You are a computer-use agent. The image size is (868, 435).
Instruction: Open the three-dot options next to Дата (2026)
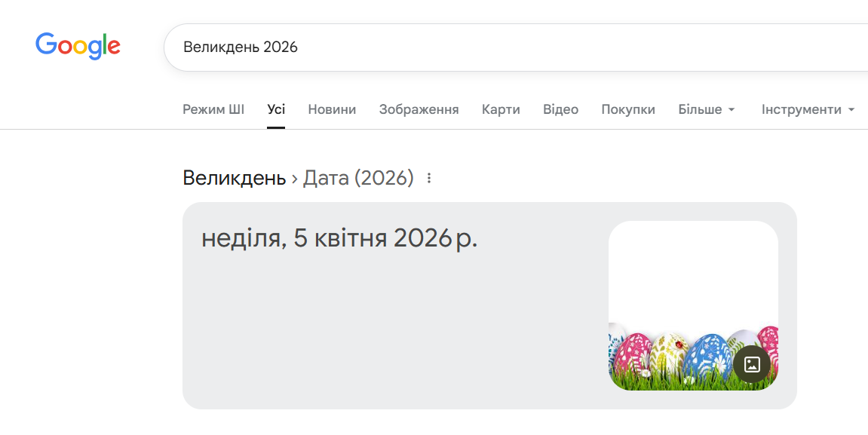coord(429,179)
